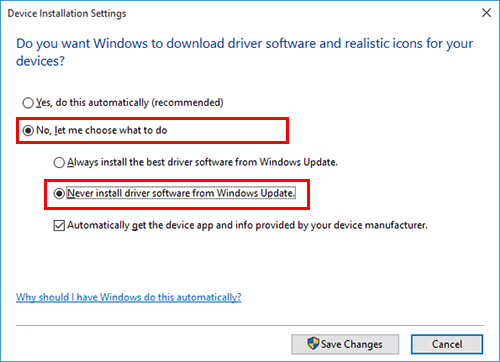Select 'No, let me choose what to do' radio button

28,130
